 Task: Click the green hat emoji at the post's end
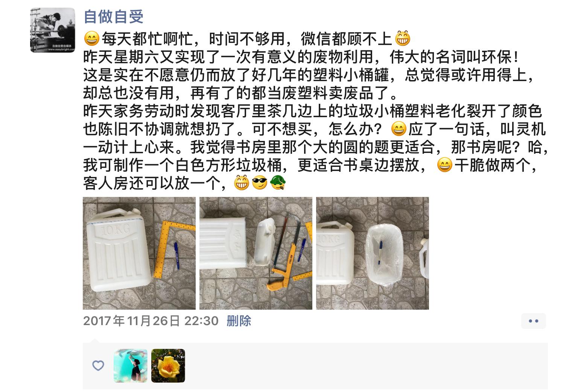pos(278,183)
